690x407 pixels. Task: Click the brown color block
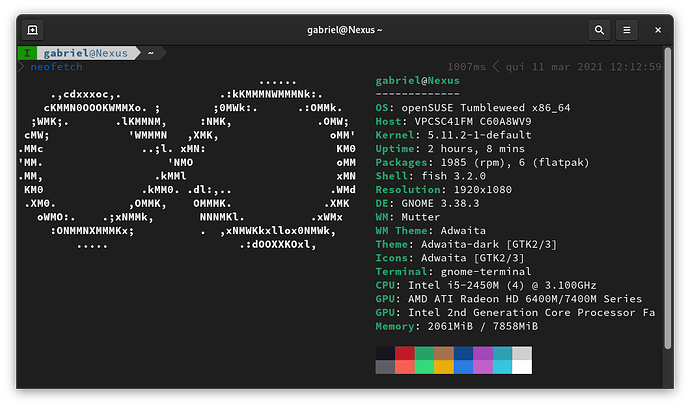(x=444, y=353)
